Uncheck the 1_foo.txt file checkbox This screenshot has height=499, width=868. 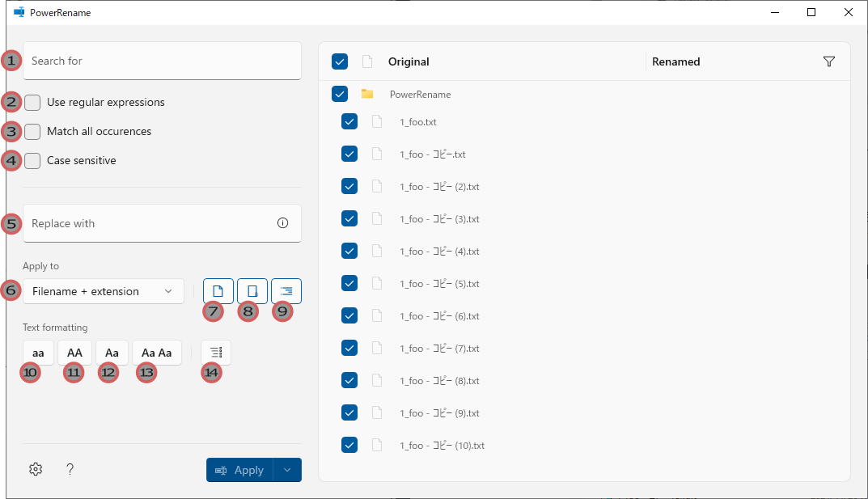coord(349,121)
